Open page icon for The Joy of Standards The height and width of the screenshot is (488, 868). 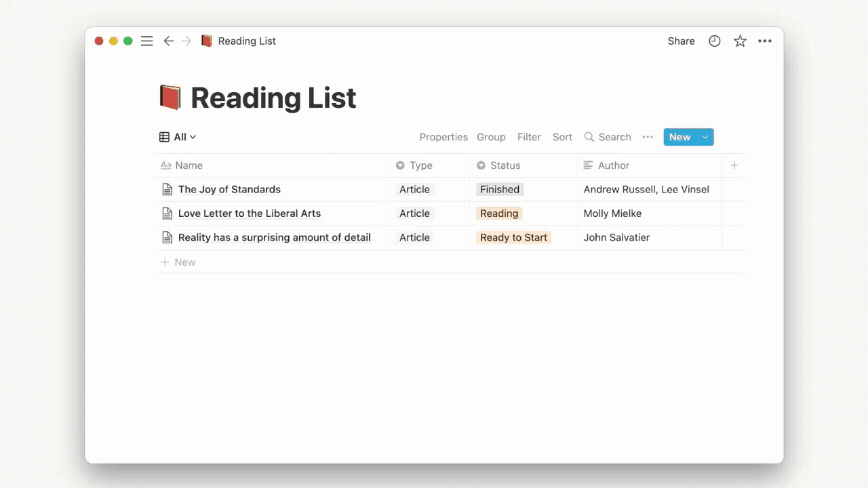coord(167,190)
